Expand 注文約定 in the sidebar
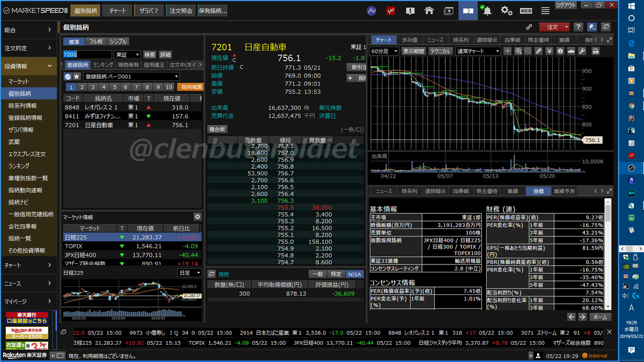 (x=28, y=48)
